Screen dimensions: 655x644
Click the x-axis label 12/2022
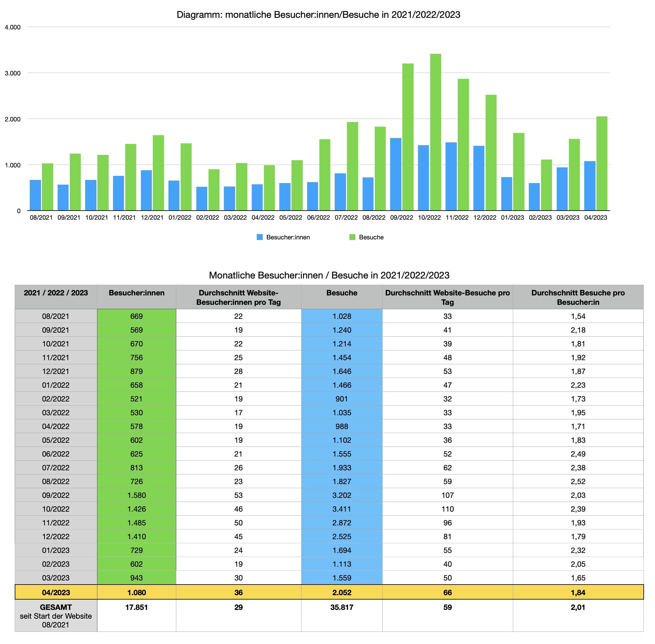point(485,218)
